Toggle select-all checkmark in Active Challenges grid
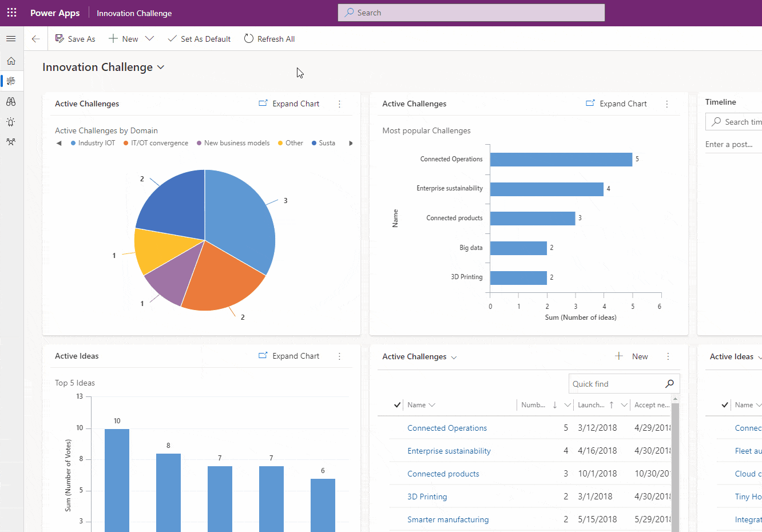762x532 pixels. coord(397,405)
